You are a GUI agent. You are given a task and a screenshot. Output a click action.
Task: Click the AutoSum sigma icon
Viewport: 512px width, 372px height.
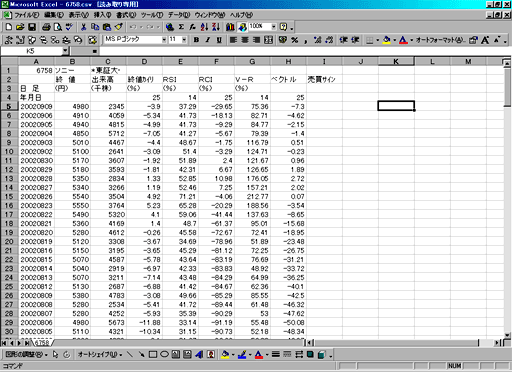point(181,27)
